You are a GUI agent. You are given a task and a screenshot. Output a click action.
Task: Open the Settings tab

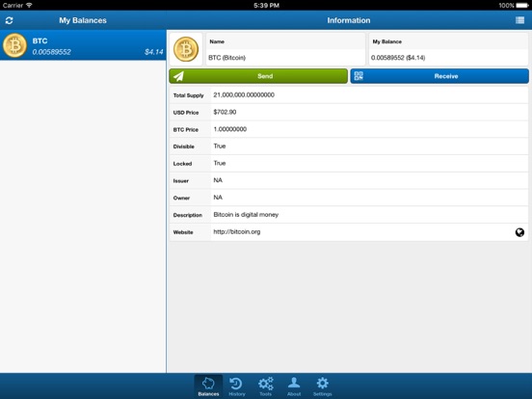pyautogui.click(x=322, y=386)
